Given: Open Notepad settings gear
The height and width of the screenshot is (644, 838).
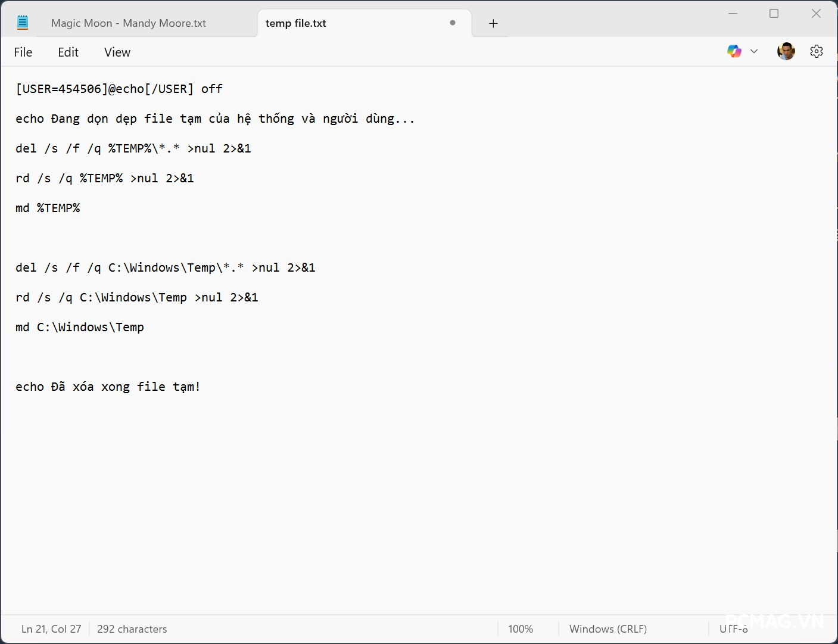Looking at the screenshot, I should tap(816, 51).
